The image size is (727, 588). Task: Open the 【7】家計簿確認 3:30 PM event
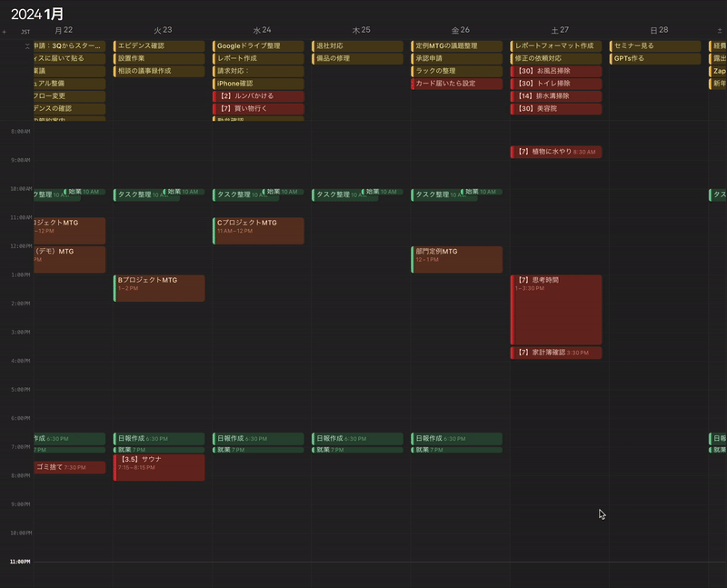coord(556,353)
